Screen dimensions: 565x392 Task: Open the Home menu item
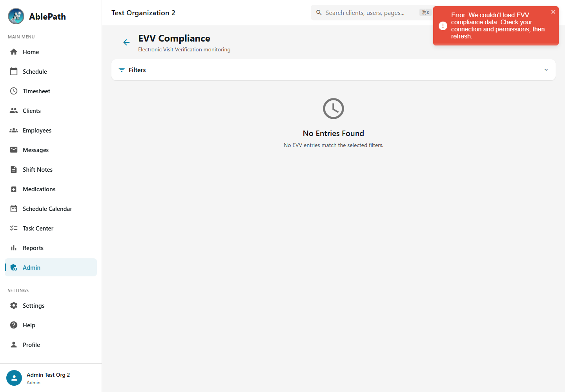51,52
